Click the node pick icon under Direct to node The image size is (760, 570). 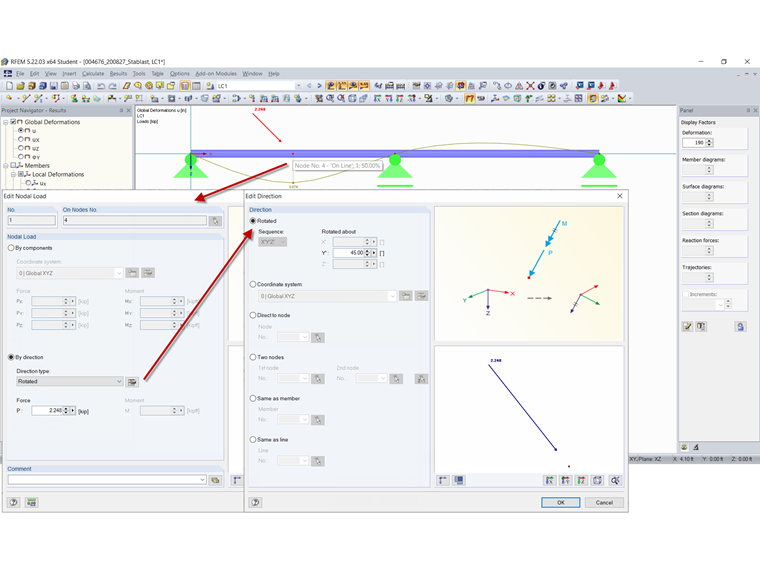click(318, 337)
